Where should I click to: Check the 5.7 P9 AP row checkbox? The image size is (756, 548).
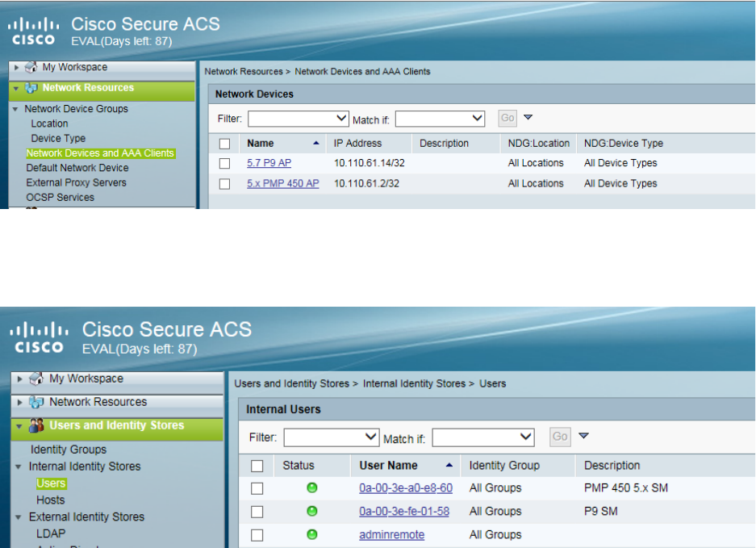coord(224,164)
